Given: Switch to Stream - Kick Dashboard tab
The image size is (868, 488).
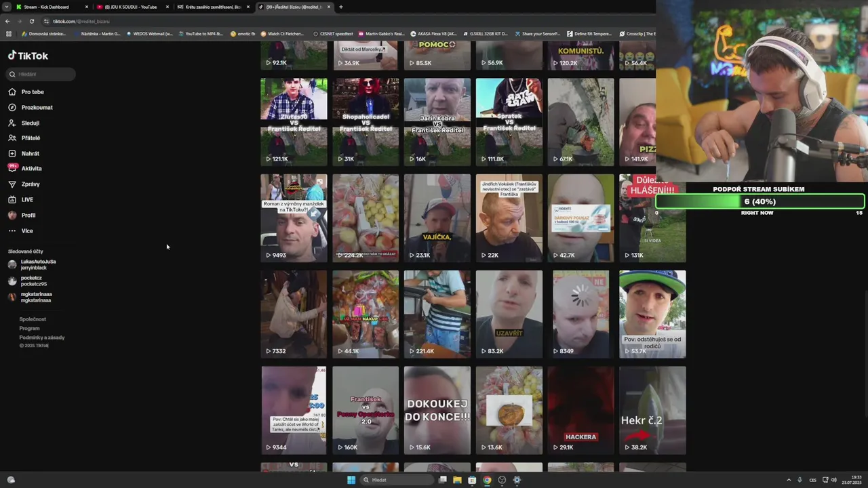Looking at the screenshot, I should (51, 7).
